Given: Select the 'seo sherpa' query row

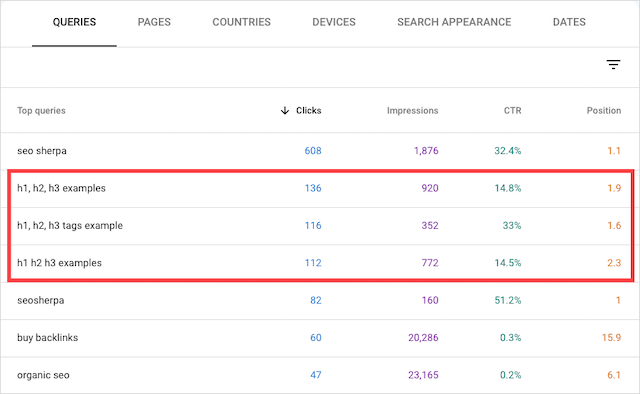Looking at the screenshot, I should tap(320, 151).
